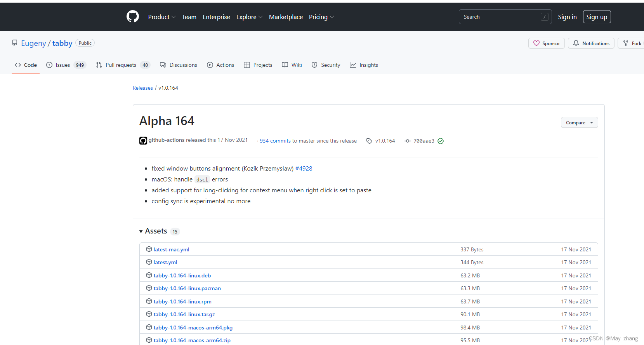Download latest-mac.yml

point(171,249)
